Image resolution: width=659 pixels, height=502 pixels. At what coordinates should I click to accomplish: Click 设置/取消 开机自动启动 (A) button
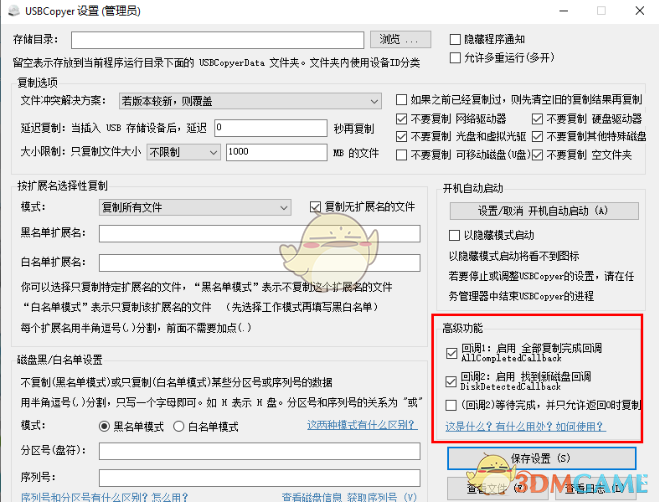coord(544,211)
